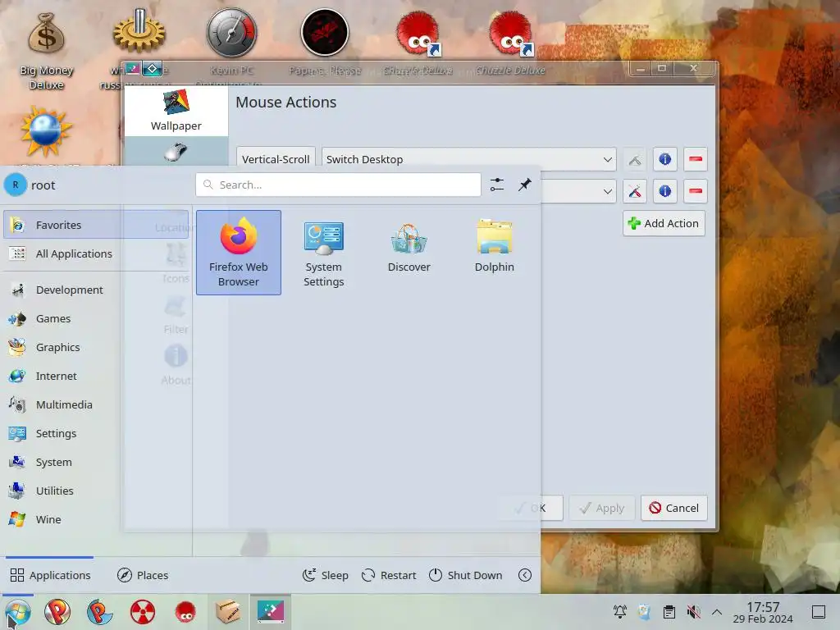Open the Settings category in launcher
Screen dimensions: 840x630
tap(96, 433)
